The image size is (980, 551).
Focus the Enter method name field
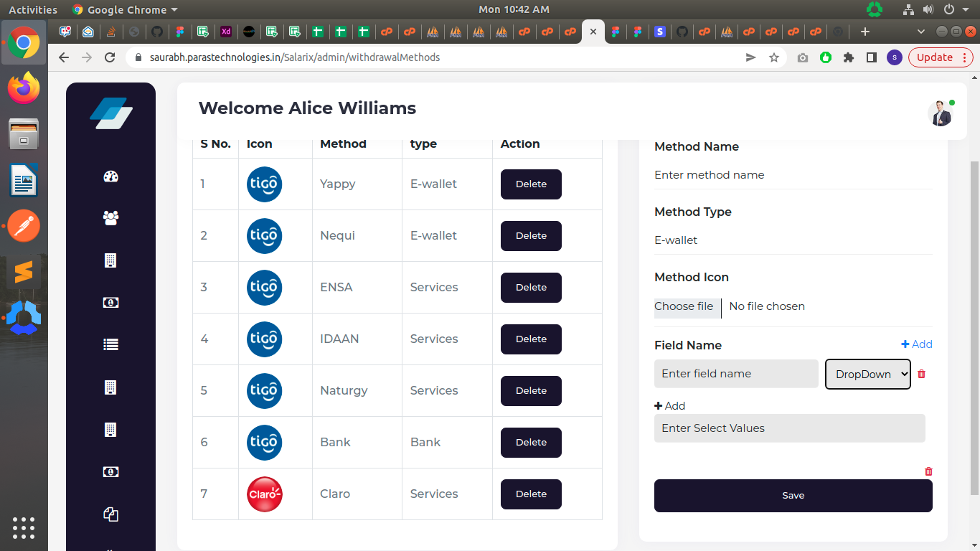(x=793, y=175)
